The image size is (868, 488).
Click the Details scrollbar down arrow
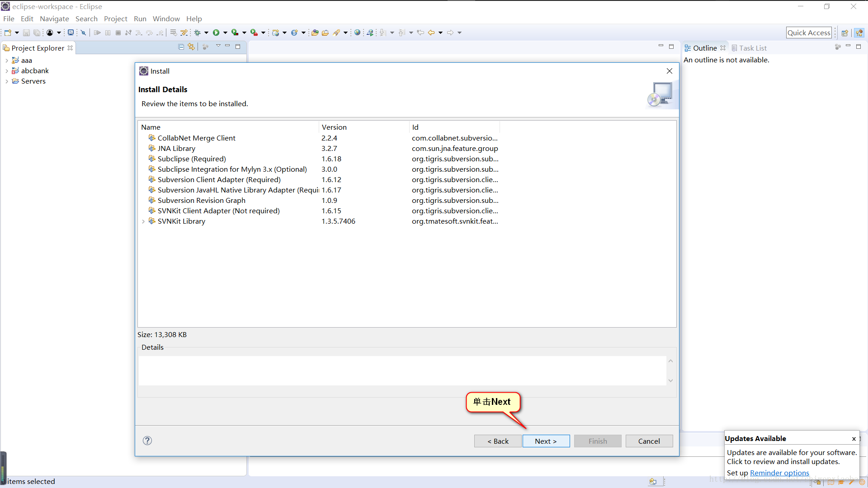pos(670,380)
